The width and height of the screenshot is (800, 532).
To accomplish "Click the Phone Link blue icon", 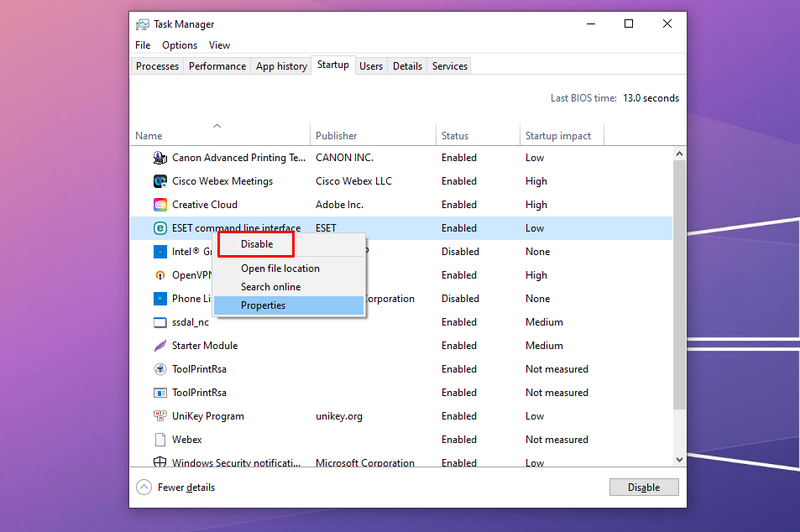I will pos(160,298).
